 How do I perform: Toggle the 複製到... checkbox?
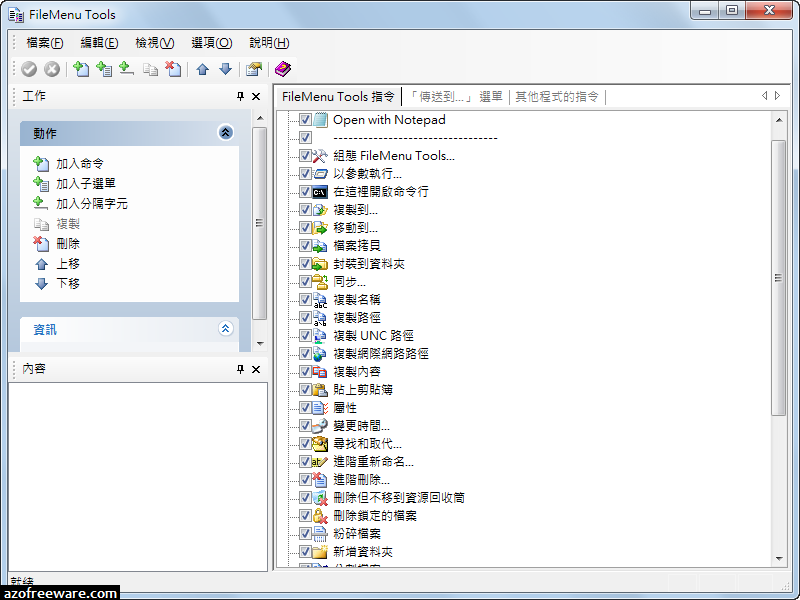(305, 210)
